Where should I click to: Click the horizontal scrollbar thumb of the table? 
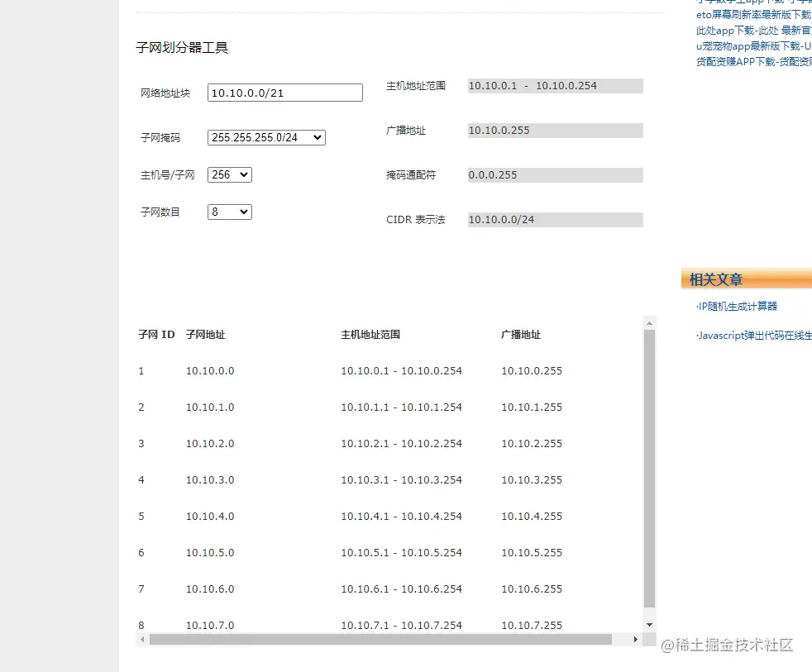pyautogui.click(x=380, y=640)
